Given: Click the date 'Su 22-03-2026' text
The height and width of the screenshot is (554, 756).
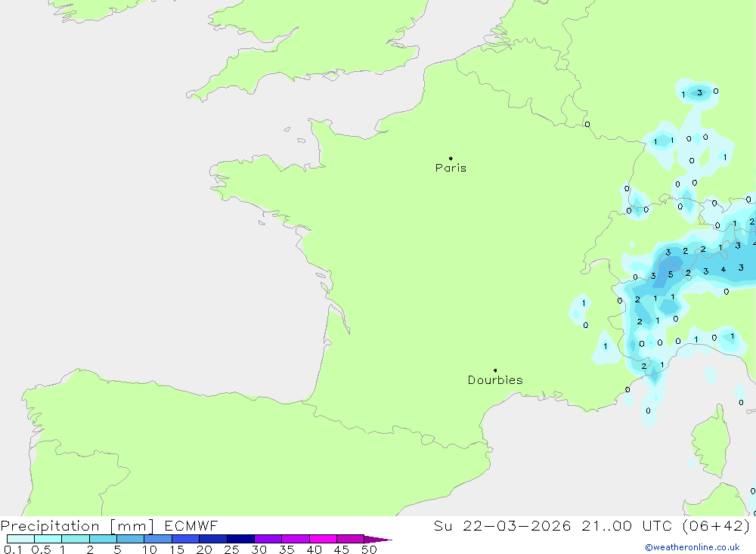Looking at the screenshot, I should pos(502,525).
